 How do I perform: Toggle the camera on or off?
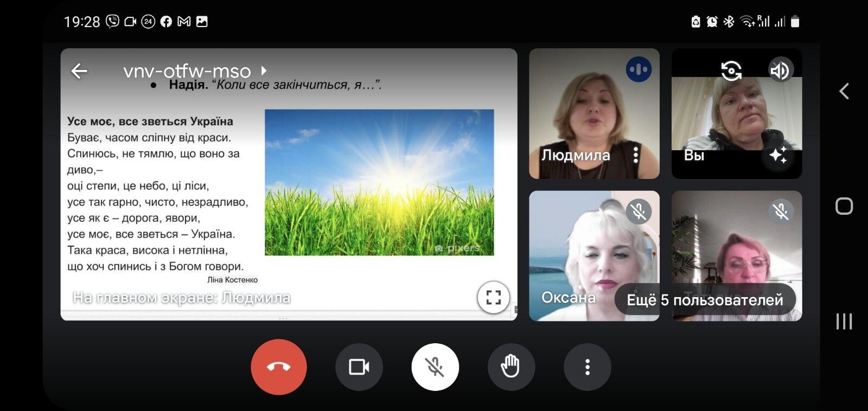[359, 367]
